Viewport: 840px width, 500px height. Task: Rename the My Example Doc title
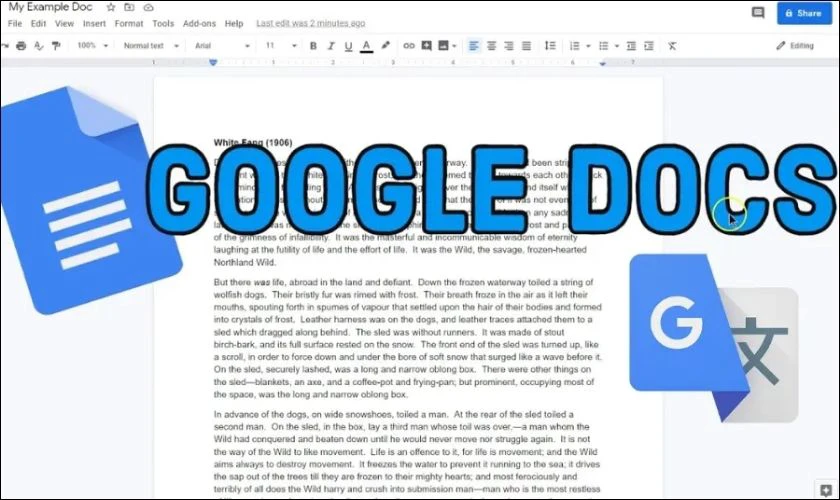click(50, 8)
